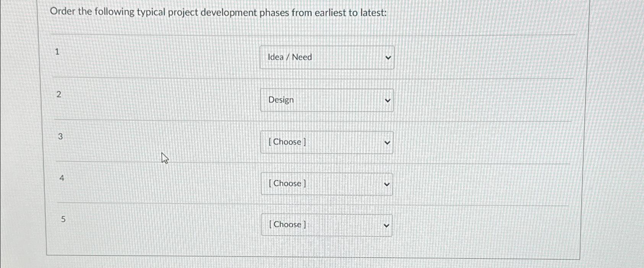The height and width of the screenshot is (268, 644).
Task: Click the chevron arrow on the Idea / Need selector
Action: [388, 57]
